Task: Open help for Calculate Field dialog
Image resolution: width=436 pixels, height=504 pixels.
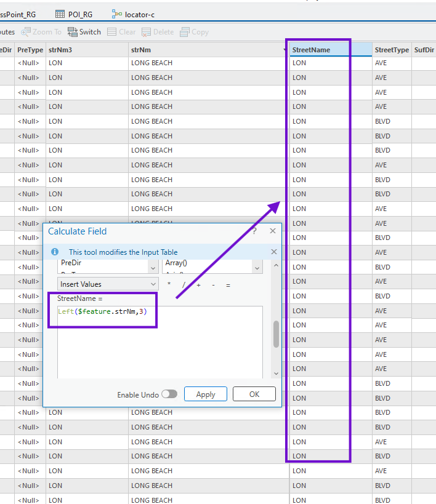Action: tap(254, 231)
